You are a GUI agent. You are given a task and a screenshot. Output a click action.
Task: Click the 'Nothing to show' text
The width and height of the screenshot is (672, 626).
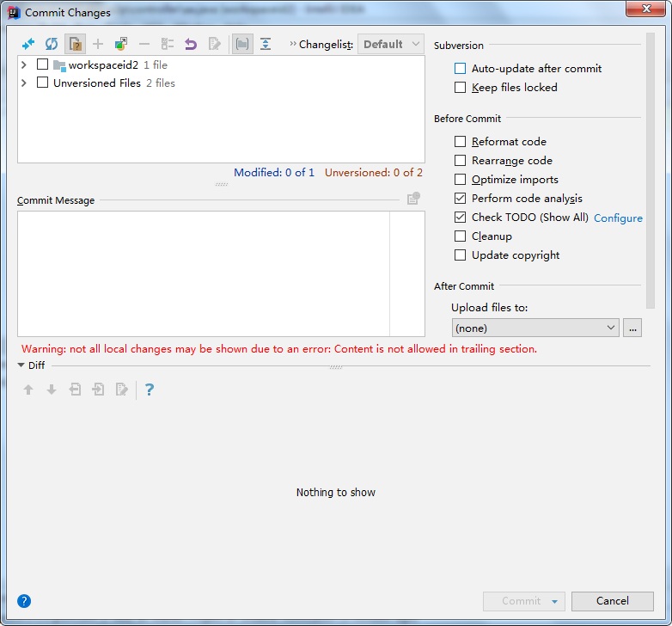[336, 492]
